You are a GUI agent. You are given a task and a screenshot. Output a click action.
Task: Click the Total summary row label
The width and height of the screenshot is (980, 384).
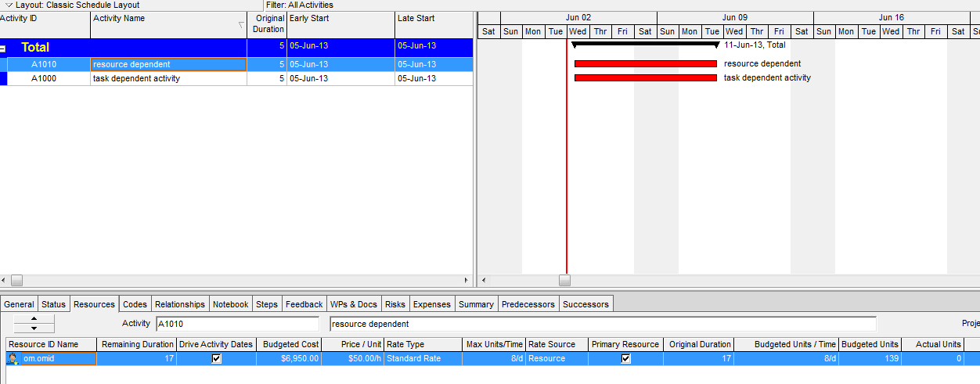[x=35, y=48]
